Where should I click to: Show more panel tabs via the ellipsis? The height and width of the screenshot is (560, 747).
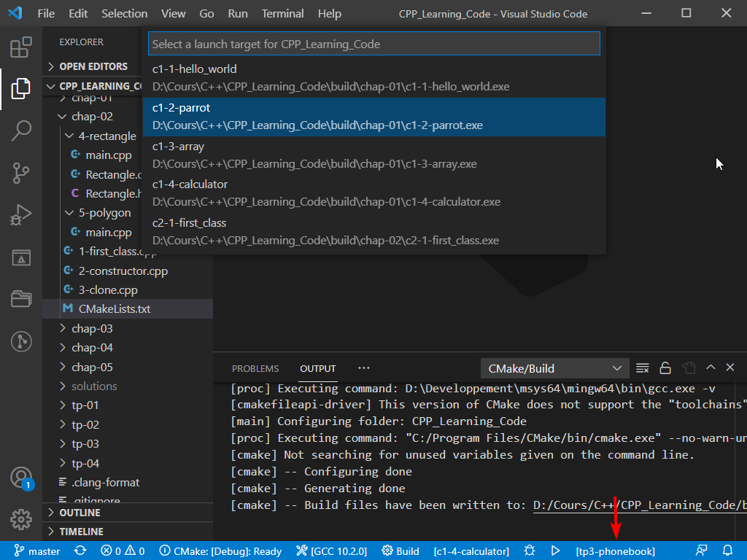(x=364, y=368)
